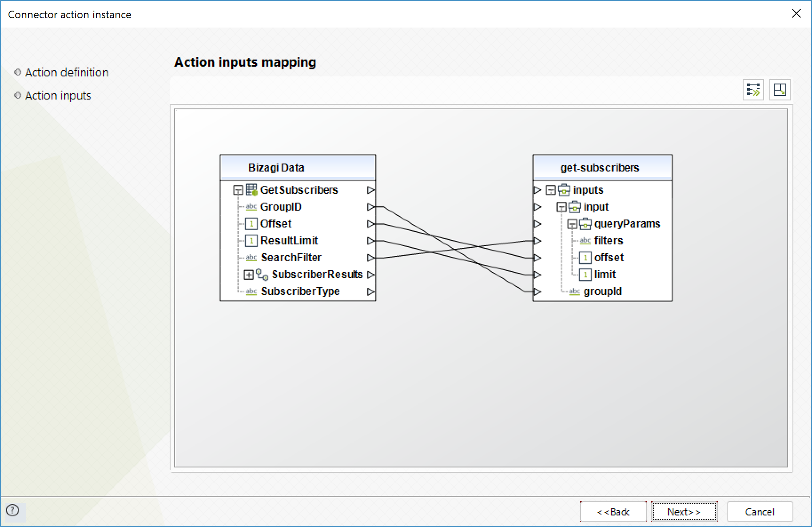Image resolution: width=812 pixels, height=527 pixels.
Task: Click the get-subscribers panel header
Action: 602,168
